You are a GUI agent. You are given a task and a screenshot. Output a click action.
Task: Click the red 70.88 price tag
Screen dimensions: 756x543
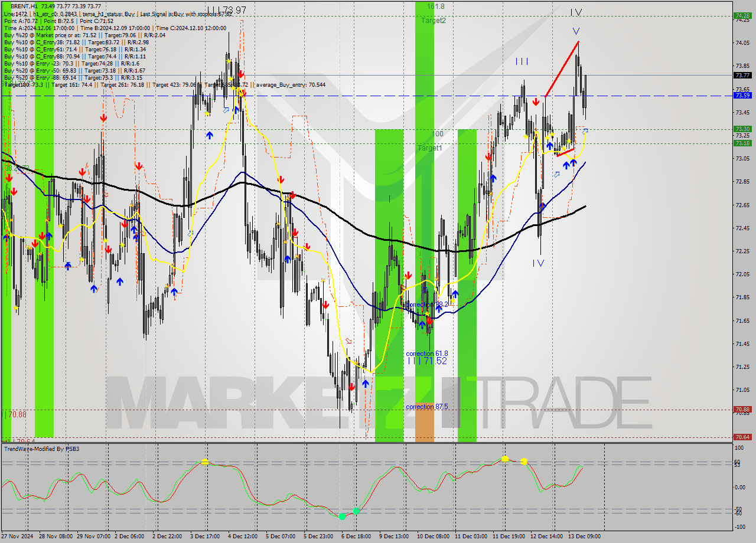(x=742, y=409)
